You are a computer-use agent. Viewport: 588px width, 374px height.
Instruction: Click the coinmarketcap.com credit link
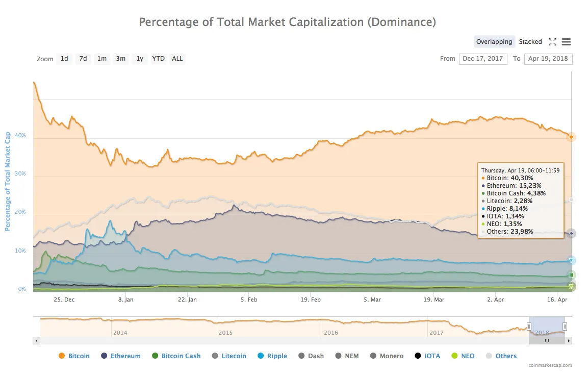click(550, 365)
